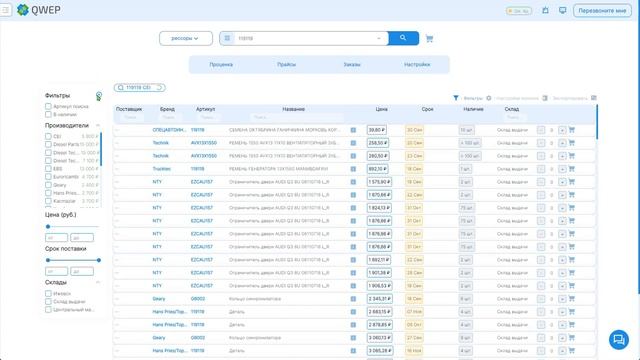This screenshot has height=360, width=640.
Task: Click the manufacturers list scrollbar
Action: pos(101,149)
